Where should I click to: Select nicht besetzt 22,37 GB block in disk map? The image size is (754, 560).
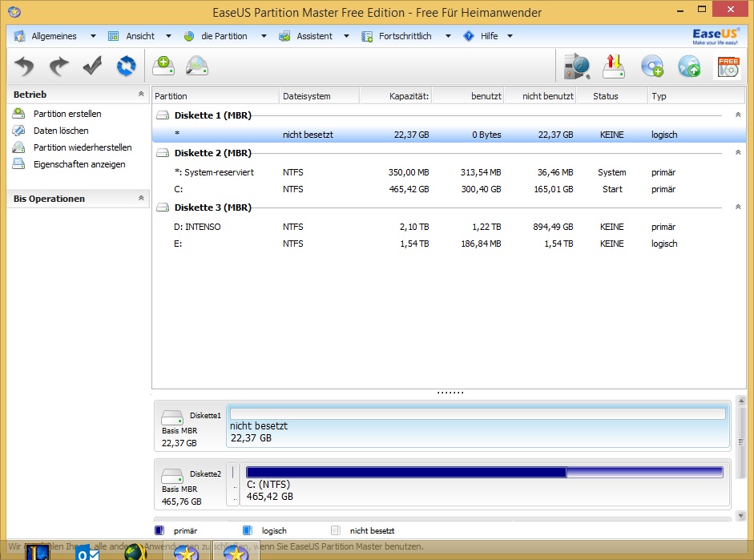478,426
